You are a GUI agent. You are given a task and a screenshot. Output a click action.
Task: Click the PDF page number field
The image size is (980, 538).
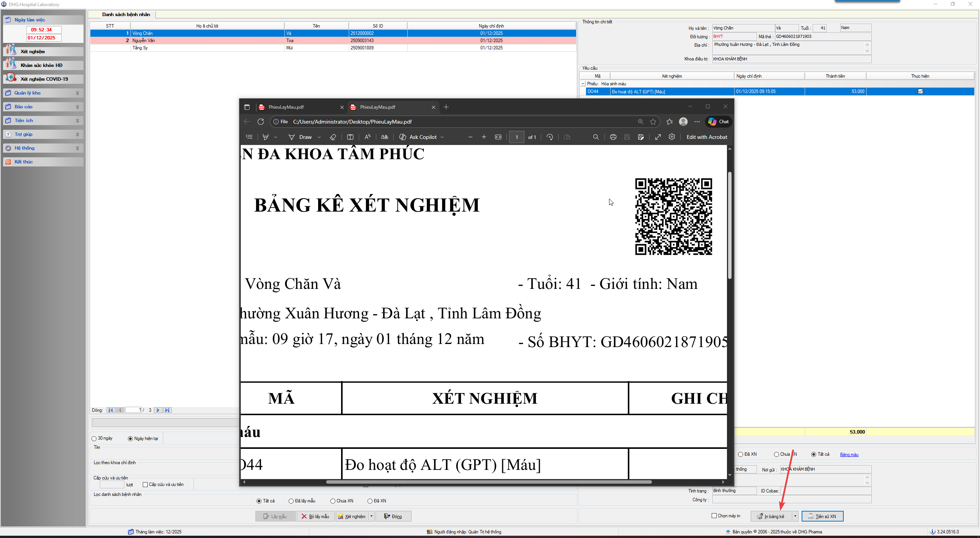pos(516,137)
